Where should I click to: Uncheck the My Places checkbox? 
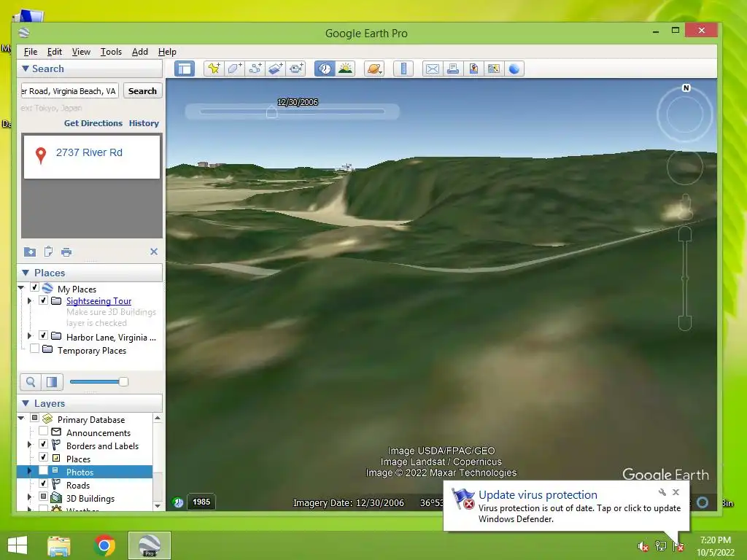point(35,287)
